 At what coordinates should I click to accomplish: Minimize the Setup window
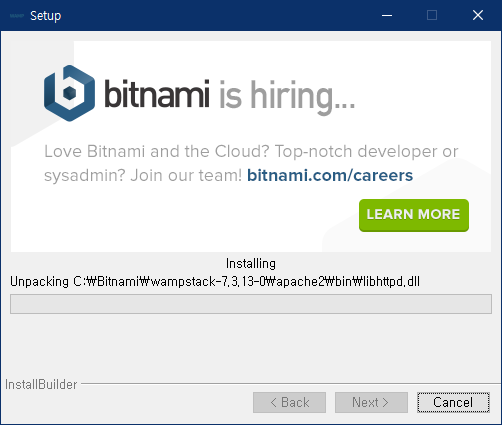tap(387, 15)
